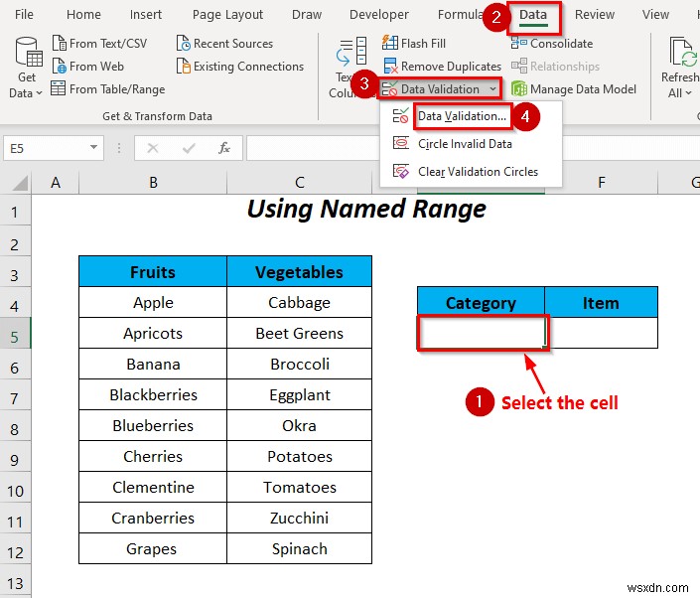The height and width of the screenshot is (598, 700).
Task: Expand the Data Validation dropdown arrow
Action: (x=492, y=88)
